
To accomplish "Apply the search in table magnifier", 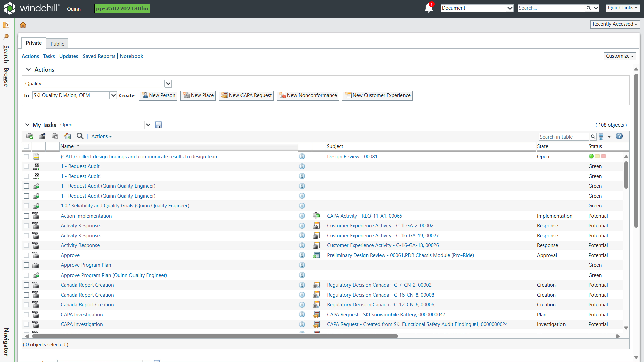I will click(x=593, y=137).
